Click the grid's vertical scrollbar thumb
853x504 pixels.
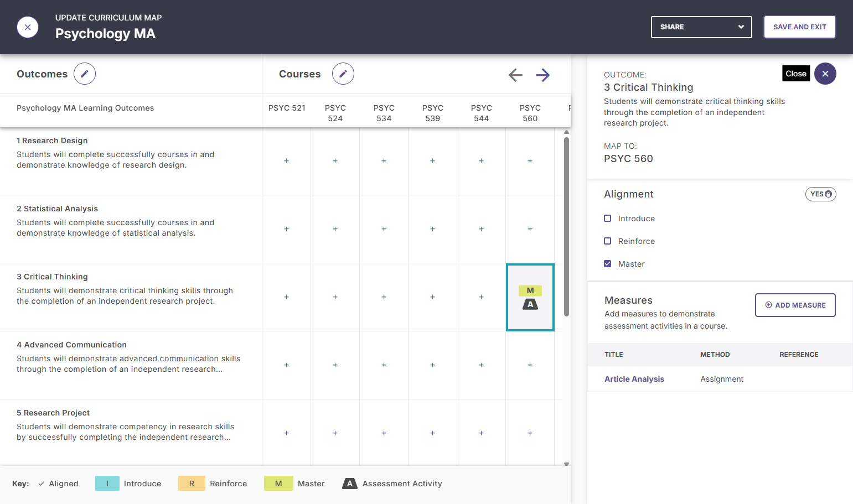pyautogui.click(x=566, y=227)
